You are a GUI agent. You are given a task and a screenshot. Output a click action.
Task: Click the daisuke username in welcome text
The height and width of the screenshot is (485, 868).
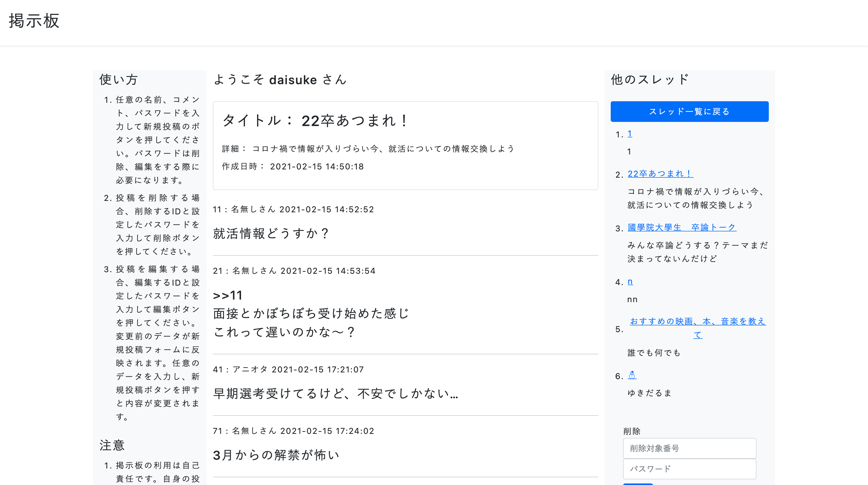tap(293, 80)
